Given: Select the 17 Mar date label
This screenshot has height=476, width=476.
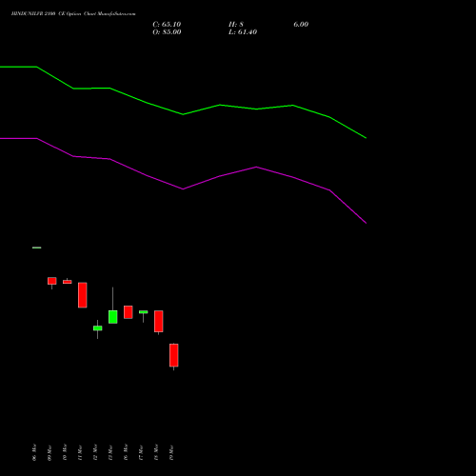Looking at the screenshot, I should 141,452.
